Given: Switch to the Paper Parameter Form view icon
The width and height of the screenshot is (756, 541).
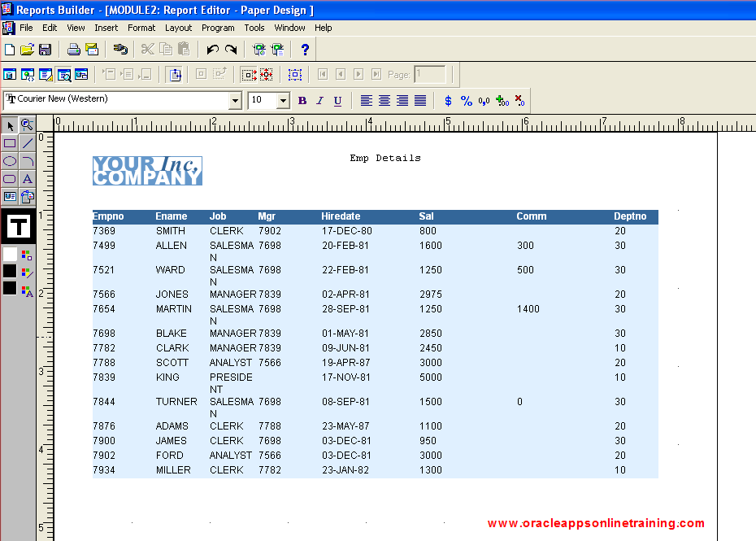Looking at the screenshot, I should [x=81, y=74].
